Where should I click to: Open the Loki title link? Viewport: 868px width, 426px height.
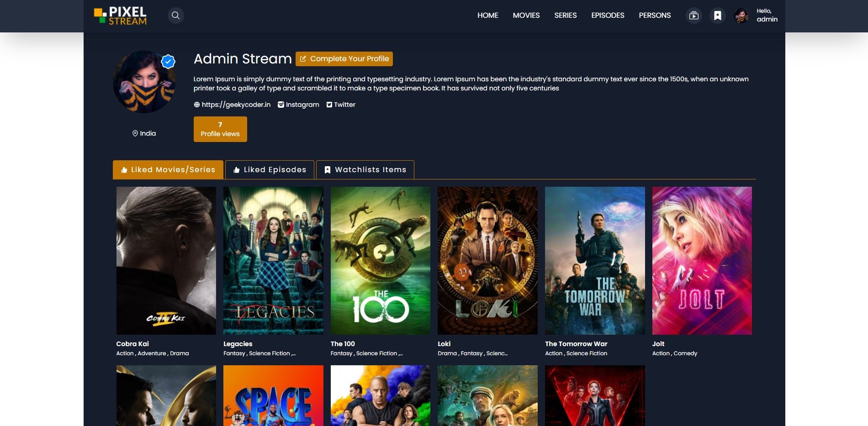coord(444,344)
